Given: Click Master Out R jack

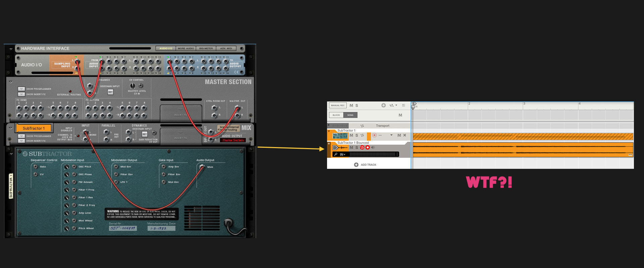Looking at the screenshot, I should click(238, 116).
